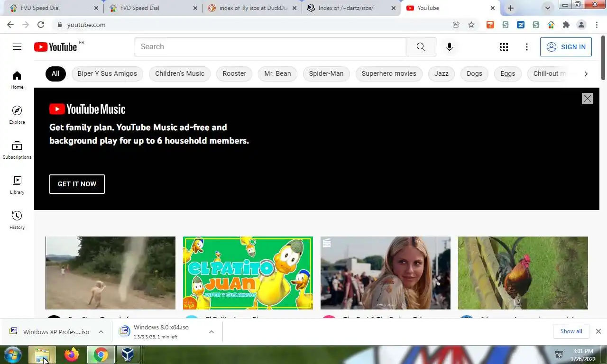
Task: Close the downloads bar
Action: pyautogui.click(x=598, y=331)
